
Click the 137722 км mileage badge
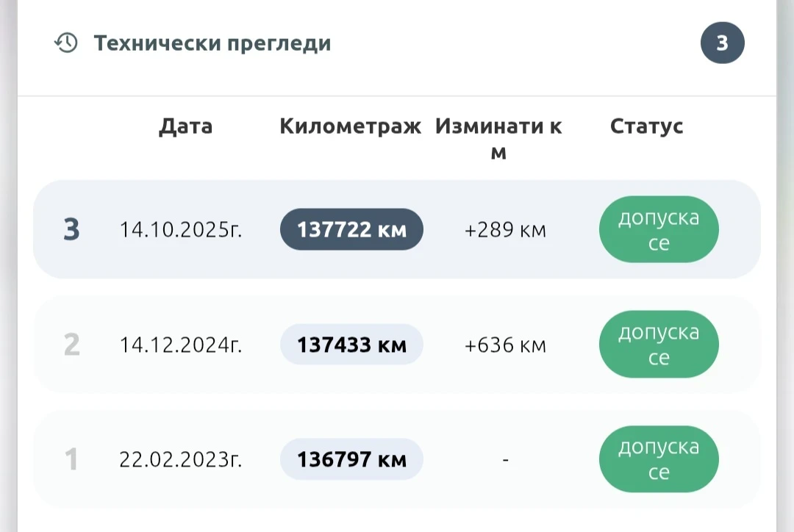(x=351, y=230)
